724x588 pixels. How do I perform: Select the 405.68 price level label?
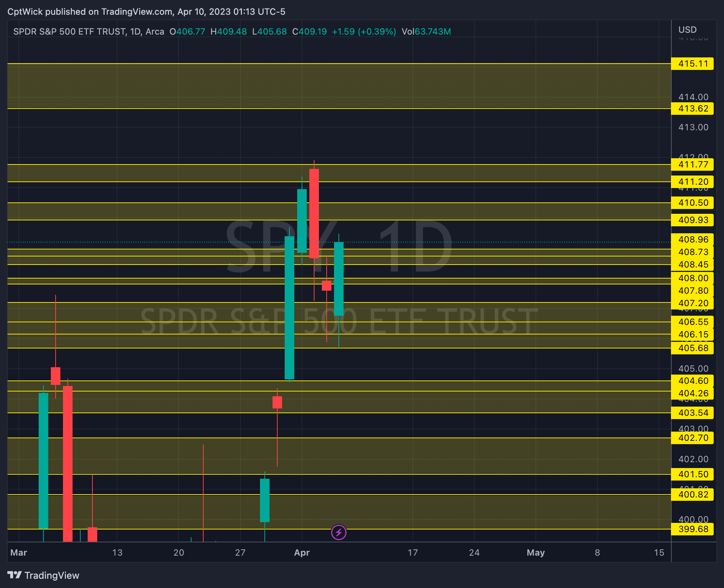pyautogui.click(x=692, y=348)
